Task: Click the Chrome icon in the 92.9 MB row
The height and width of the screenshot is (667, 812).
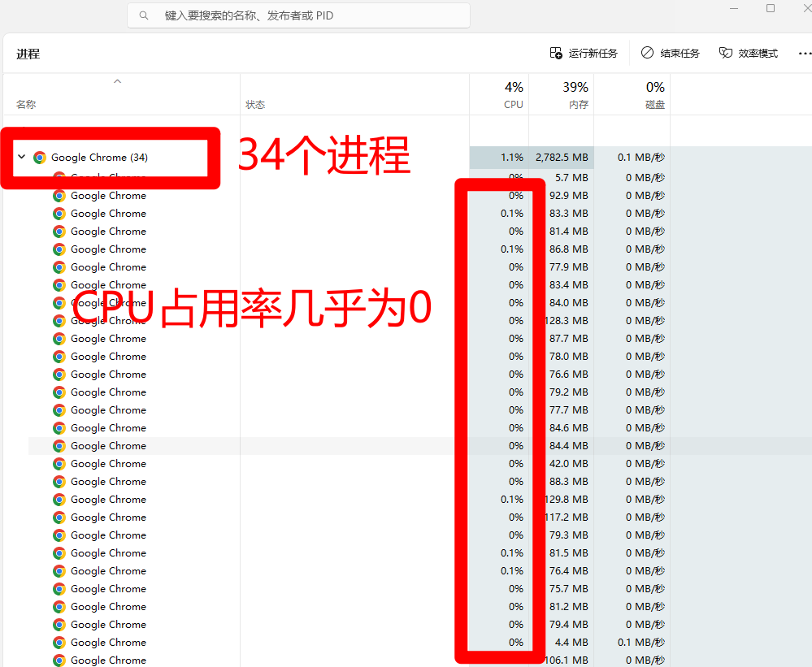Action: coord(59,196)
